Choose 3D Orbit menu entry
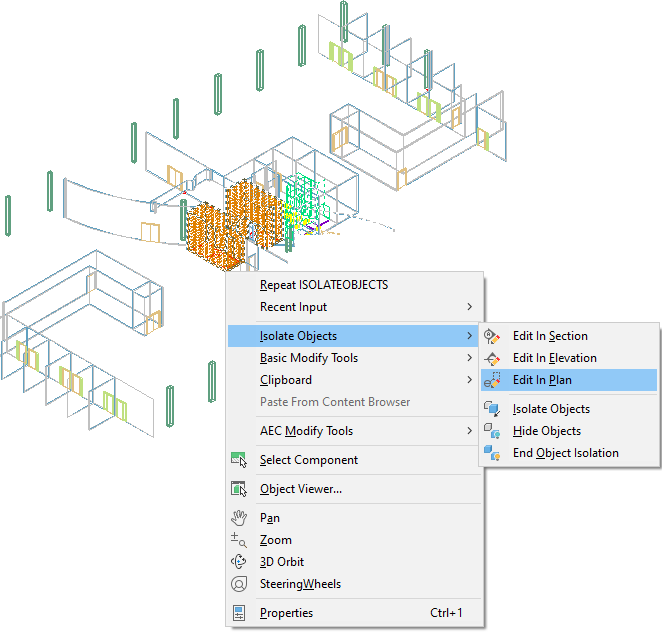Image resolution: width=662 pixels, height=633 pixels. (354, 562)
